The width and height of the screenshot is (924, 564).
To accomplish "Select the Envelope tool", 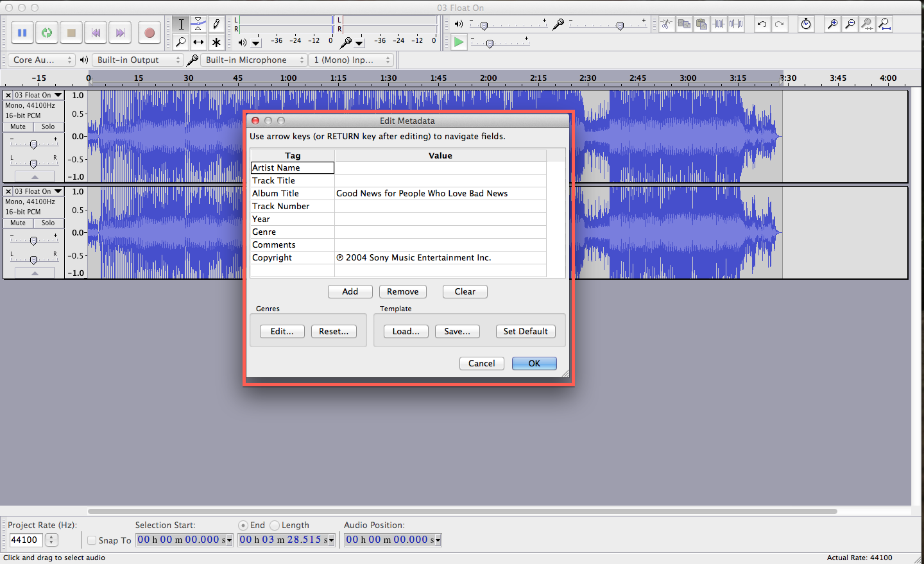I will point(199,24).
